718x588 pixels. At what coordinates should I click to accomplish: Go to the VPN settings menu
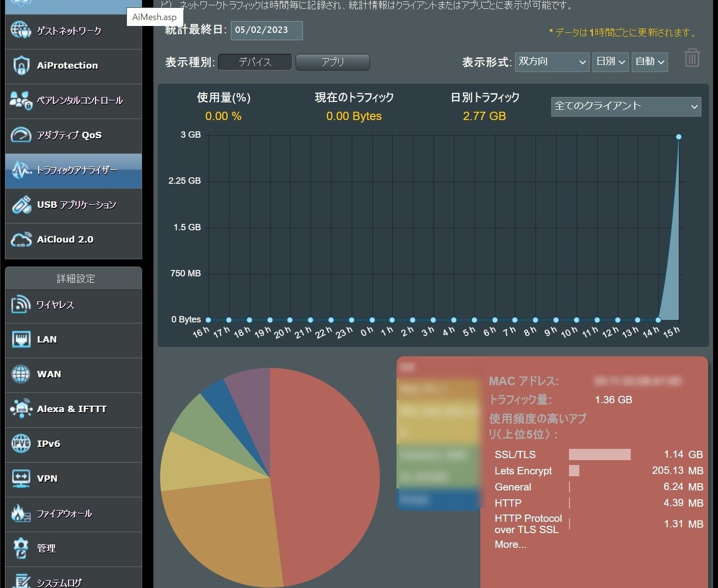[x=47, y=479]
